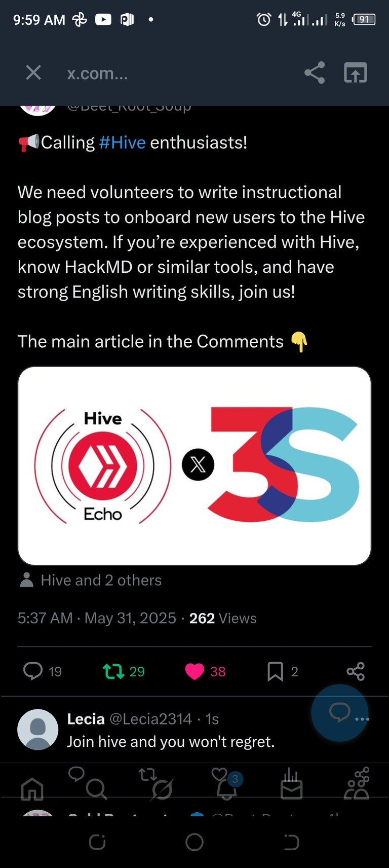
Task: Open the Hive Echo 3S image
Action: click(194, 465)
